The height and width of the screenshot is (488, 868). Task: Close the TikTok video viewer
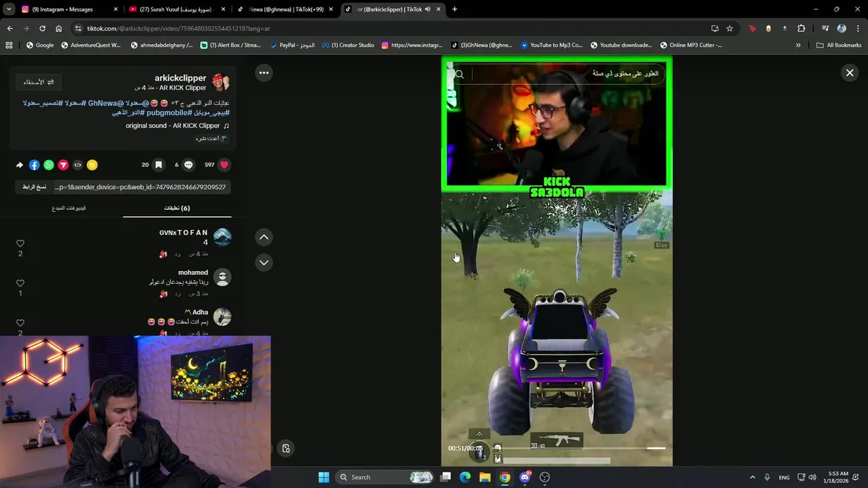click(849, 73)
